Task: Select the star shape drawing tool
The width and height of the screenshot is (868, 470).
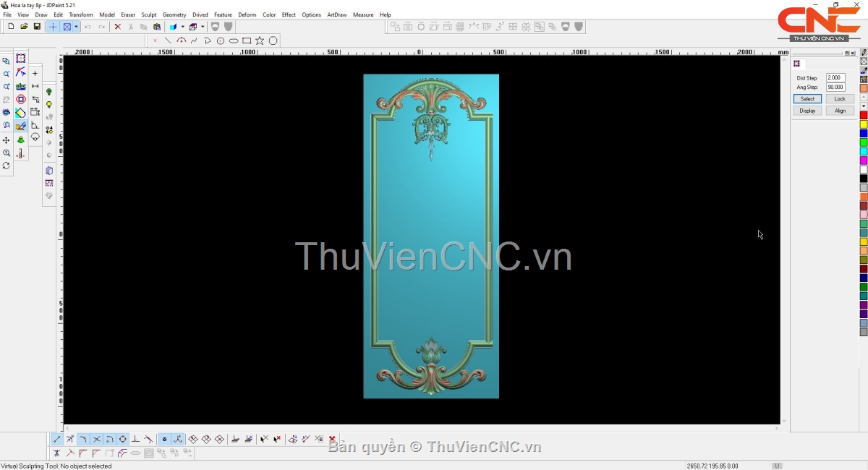Action: [x=260, y=40]
